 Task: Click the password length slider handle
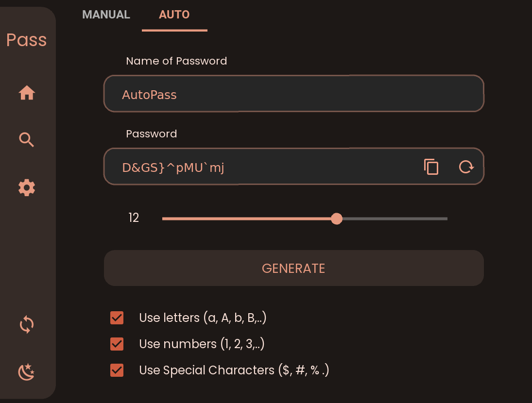(x=337, y=218)
